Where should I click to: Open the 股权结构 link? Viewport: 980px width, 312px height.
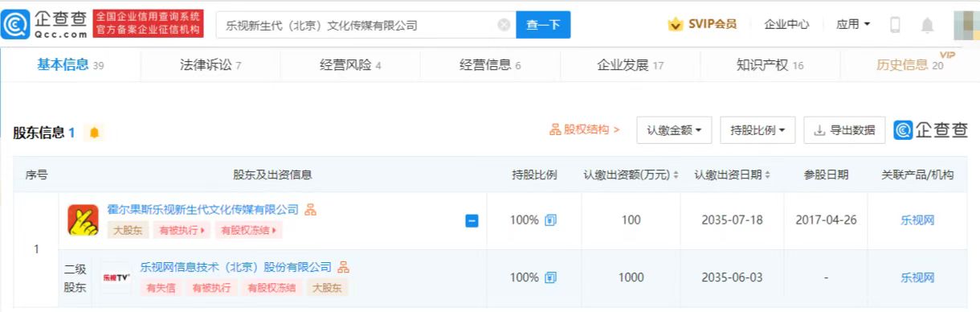coord(585,129)
